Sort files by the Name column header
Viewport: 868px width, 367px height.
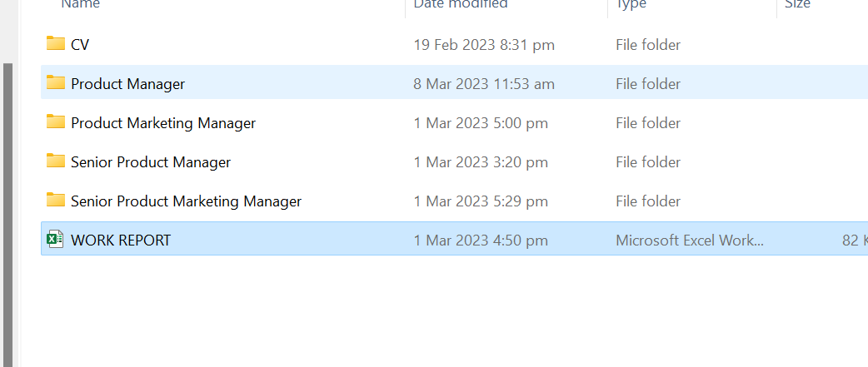point(81,5)
